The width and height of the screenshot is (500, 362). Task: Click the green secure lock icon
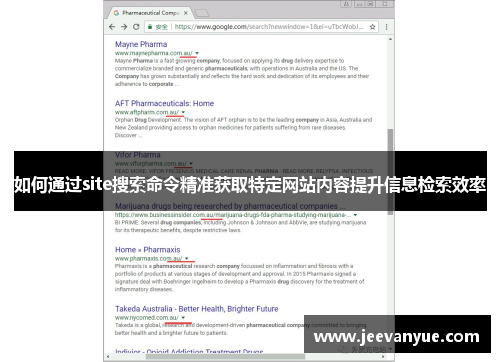[x=150, y=27]
